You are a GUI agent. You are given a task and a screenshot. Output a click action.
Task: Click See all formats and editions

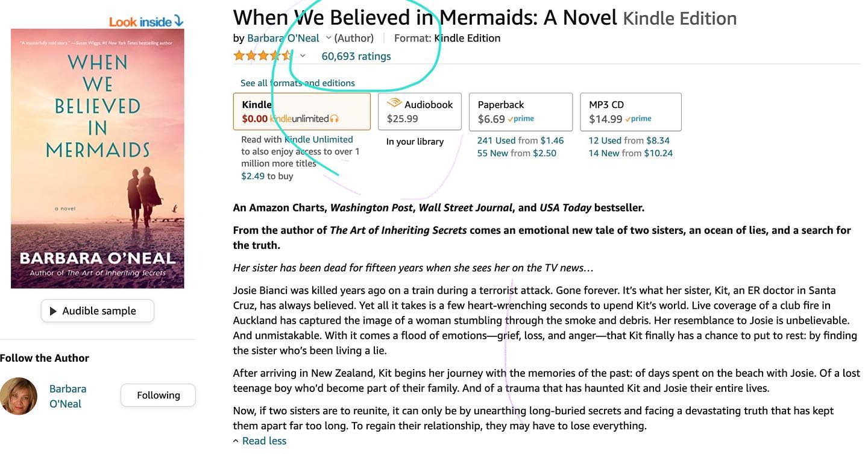tap(298, 83)
